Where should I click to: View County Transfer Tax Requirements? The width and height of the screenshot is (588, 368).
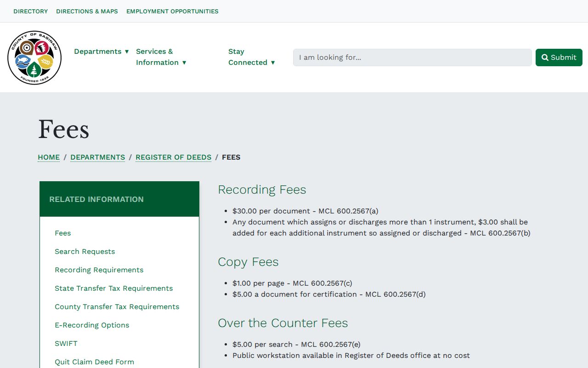click(117, 307)
